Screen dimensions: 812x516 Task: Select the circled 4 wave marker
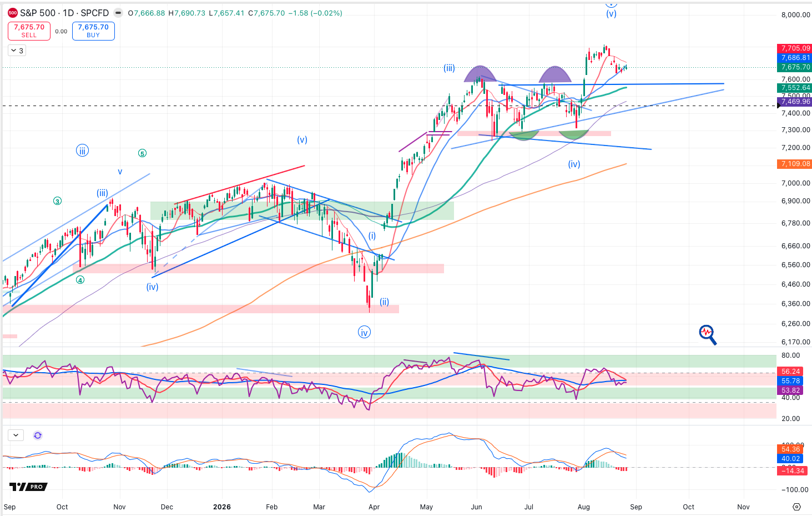coord(80,280)
